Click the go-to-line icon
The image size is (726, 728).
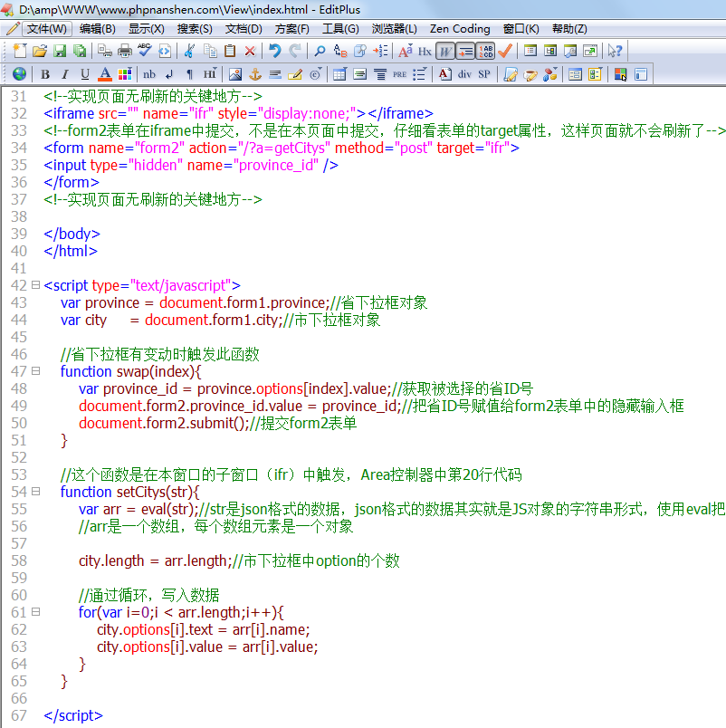coord(380,51)
